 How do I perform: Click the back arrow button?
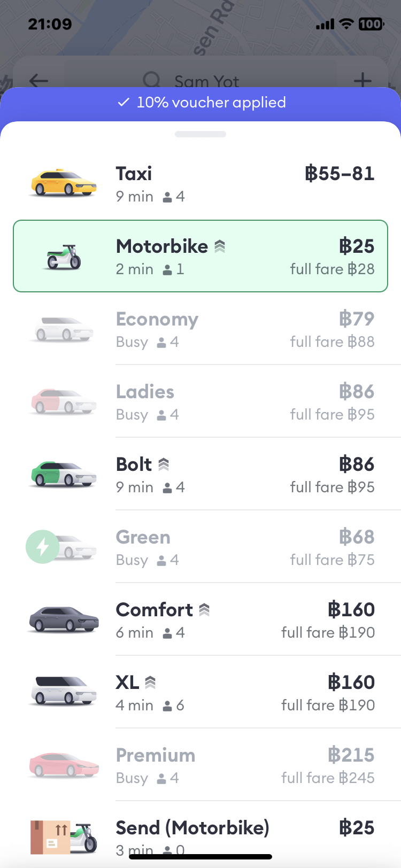click(38, 81)
